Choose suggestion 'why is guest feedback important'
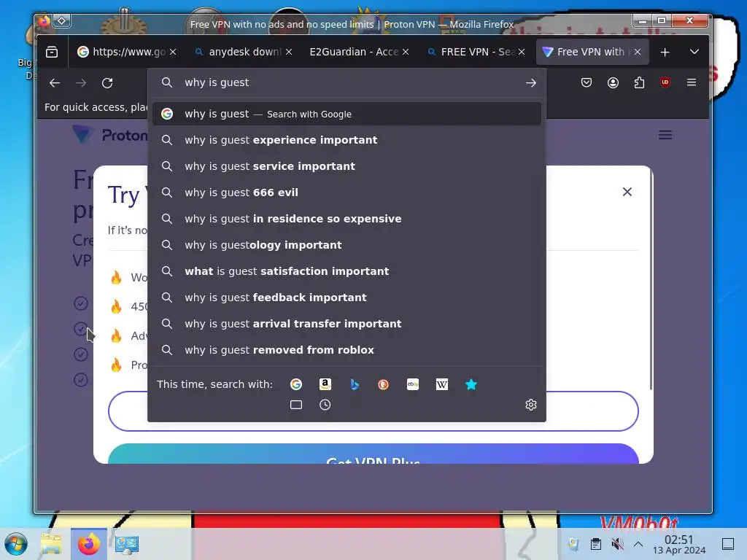The height and width of the screenshot is (560, 747). [347, 297]
